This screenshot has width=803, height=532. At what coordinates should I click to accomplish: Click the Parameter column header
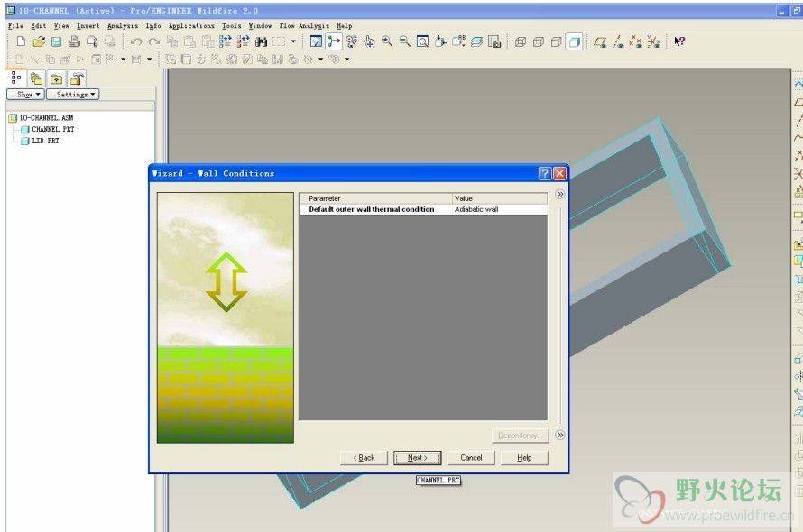click(375, 198)
